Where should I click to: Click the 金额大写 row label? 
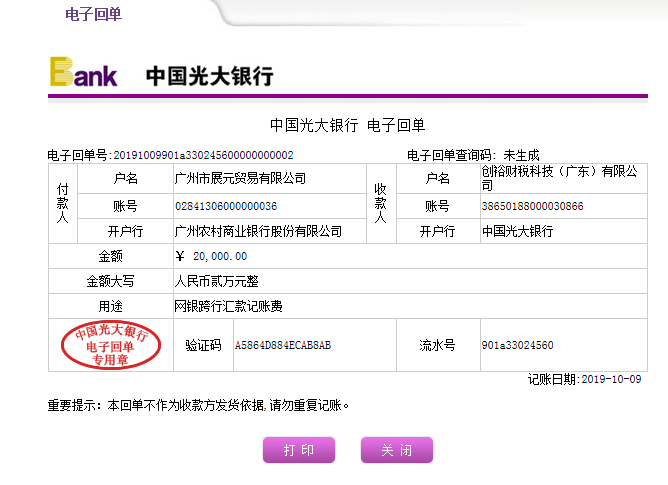(110, 281)
